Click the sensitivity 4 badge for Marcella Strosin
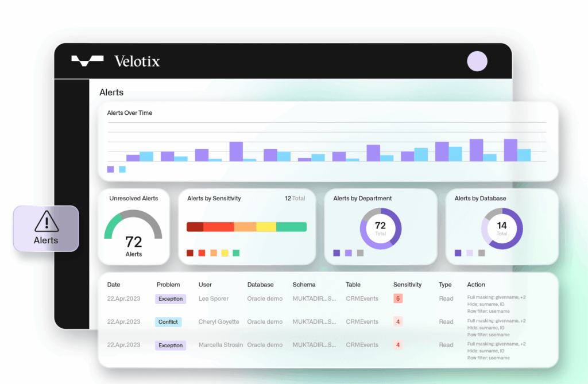Viewport: 588px width, 384px height. (398, 344)
